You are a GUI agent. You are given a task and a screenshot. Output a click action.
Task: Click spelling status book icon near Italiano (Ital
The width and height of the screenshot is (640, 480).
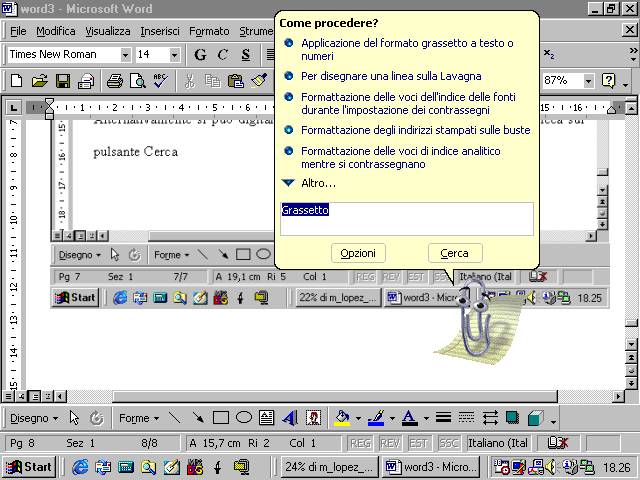point(557,442)
